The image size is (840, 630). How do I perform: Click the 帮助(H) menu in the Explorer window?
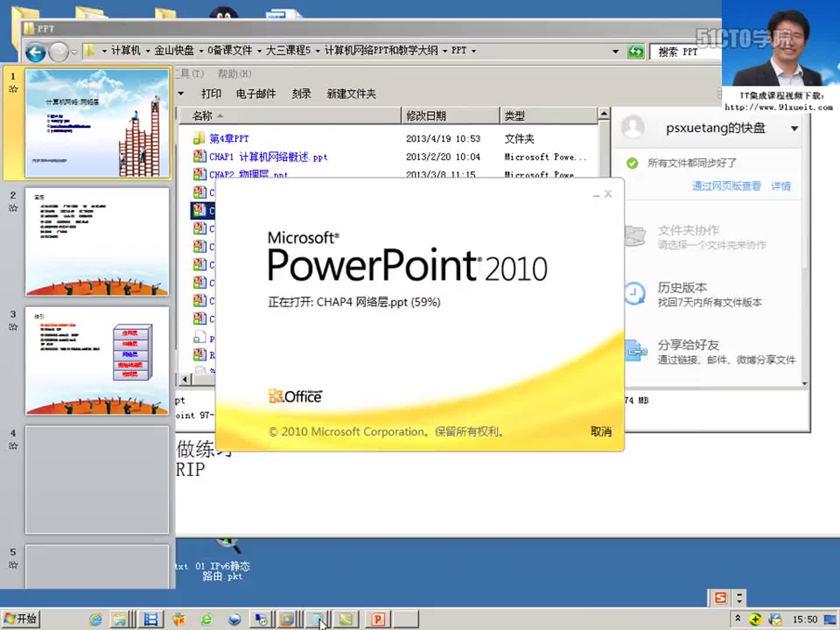pos(234,74)
